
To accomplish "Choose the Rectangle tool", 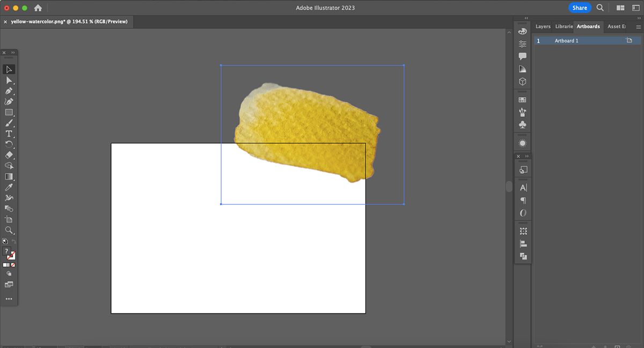I will tap(9, 113).
